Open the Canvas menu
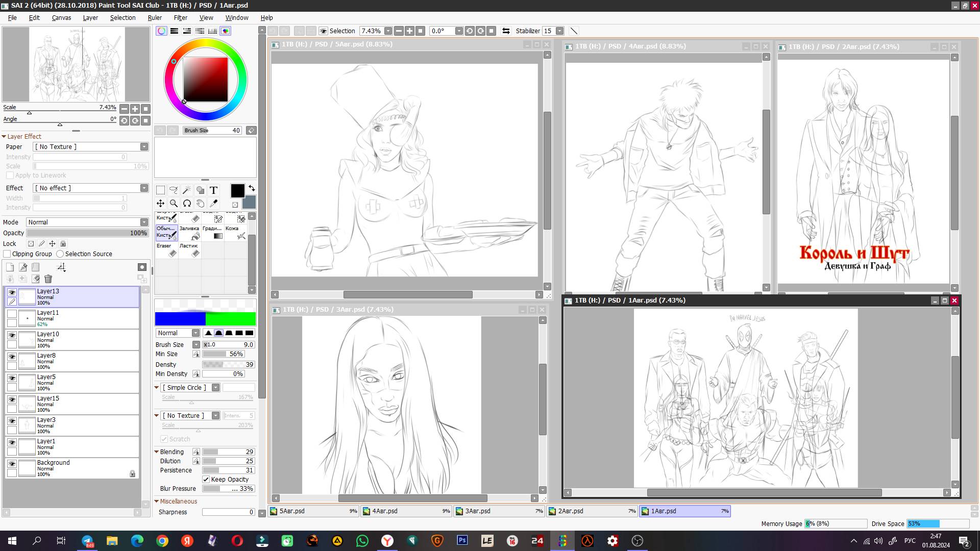The height and width of the screenshot is (551, 980). click(x=61, y=17)
